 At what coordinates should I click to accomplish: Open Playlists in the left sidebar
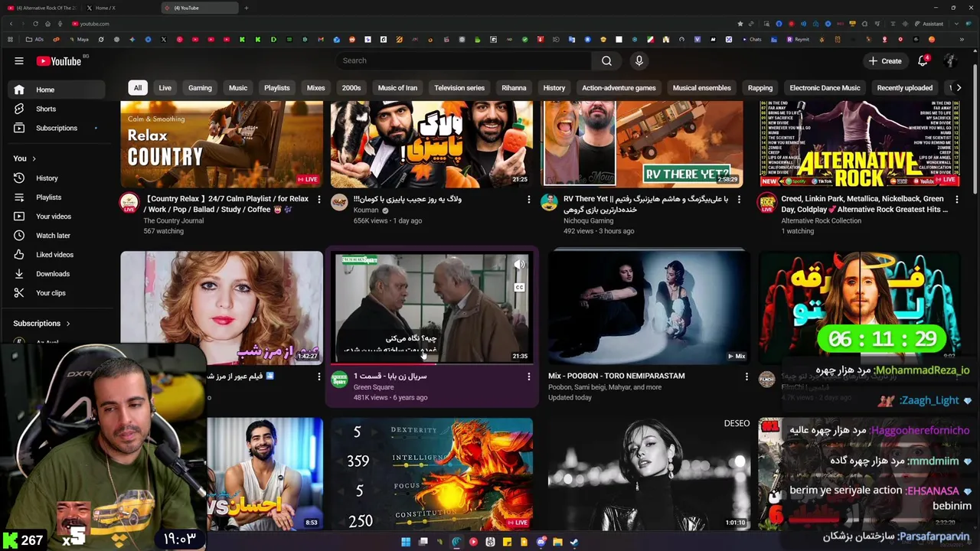pos(57,197)
